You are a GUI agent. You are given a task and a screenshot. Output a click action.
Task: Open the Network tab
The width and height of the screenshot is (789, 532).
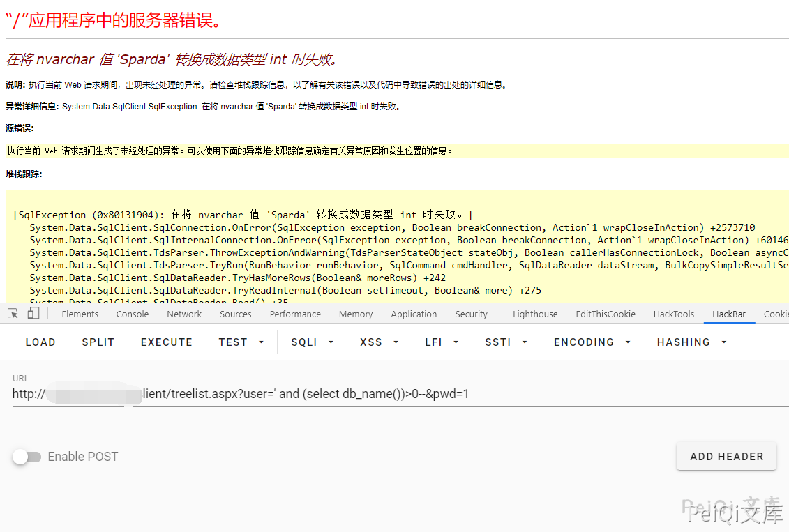click(x=184, y=314)
